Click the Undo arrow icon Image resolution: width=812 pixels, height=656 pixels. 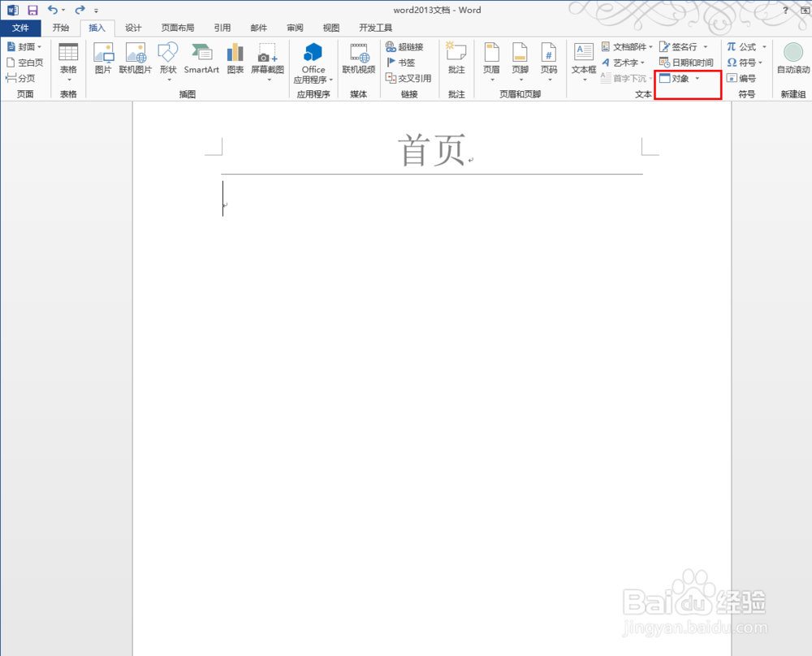[x=53, y=10]
